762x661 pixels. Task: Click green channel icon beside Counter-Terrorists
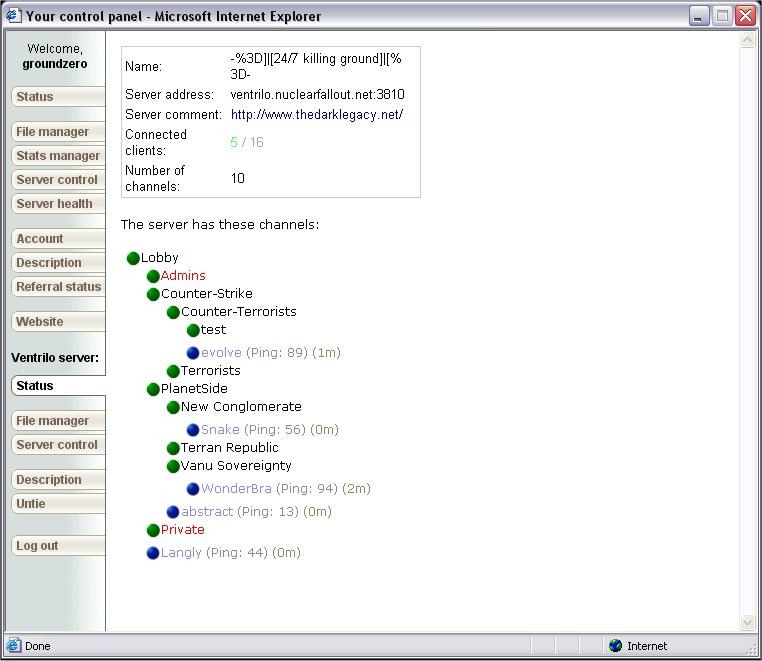(x=173, y=312)
